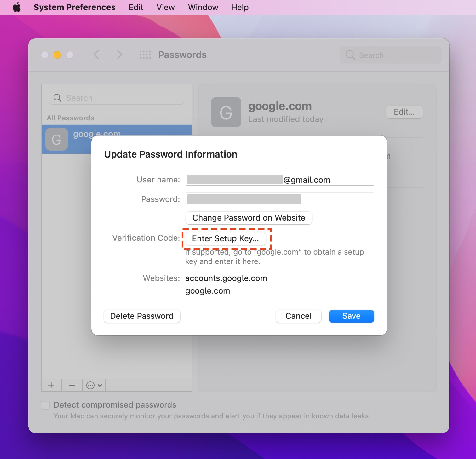Click the forward navigation arrow
The width and height of the screenshot is (476, 459).
tap(120, 55)
